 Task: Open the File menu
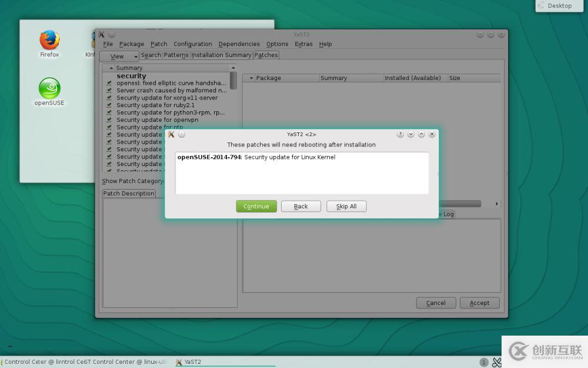pyautogui.click(x=108, y=44)
